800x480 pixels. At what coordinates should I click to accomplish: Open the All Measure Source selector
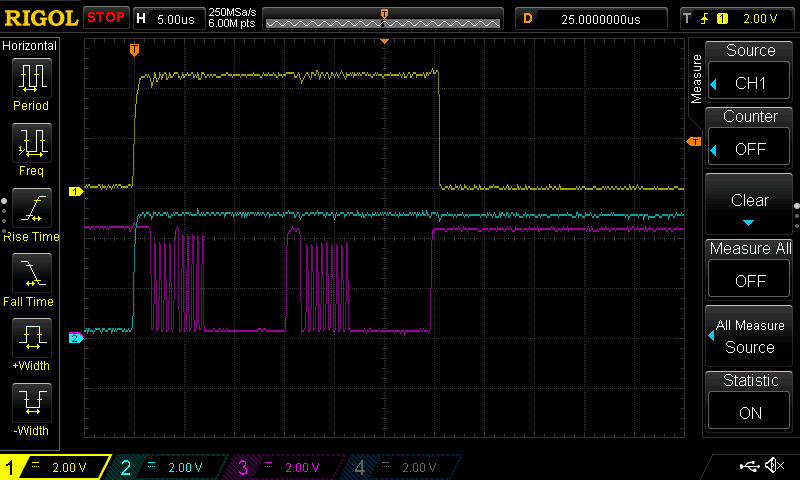tap(750, 336)
